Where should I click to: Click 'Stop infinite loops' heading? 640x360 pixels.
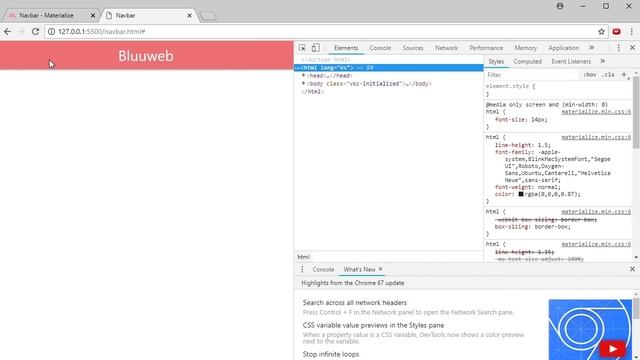331,354
